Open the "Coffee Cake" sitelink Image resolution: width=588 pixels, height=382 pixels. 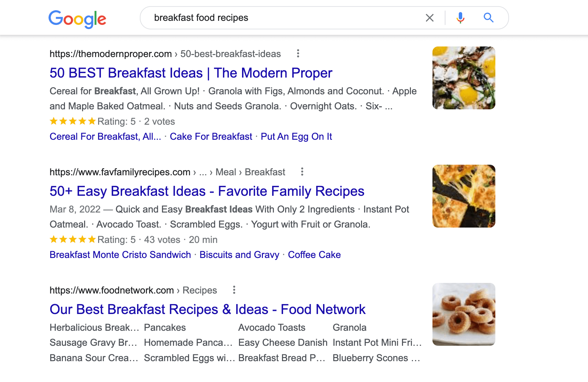[x=314, y=255]
